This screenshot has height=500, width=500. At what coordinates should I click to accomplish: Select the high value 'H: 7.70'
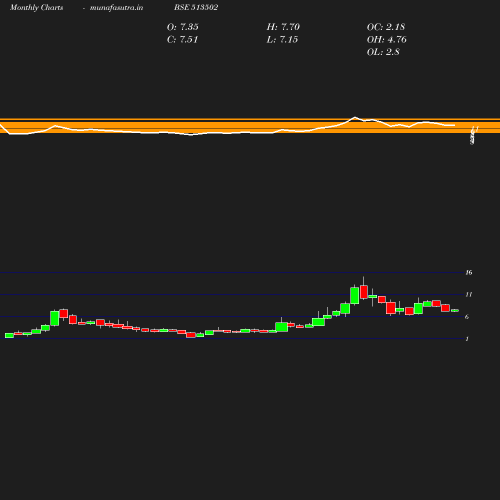283,27
